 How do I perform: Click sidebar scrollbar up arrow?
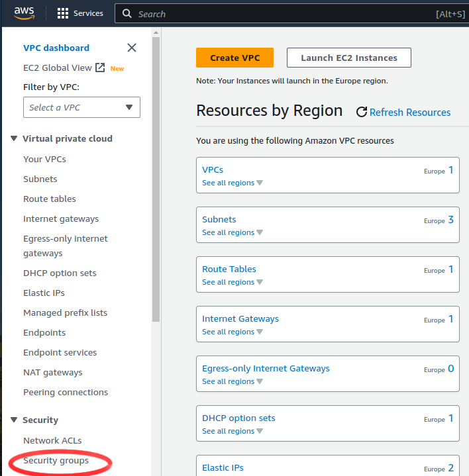pos(156,32)
